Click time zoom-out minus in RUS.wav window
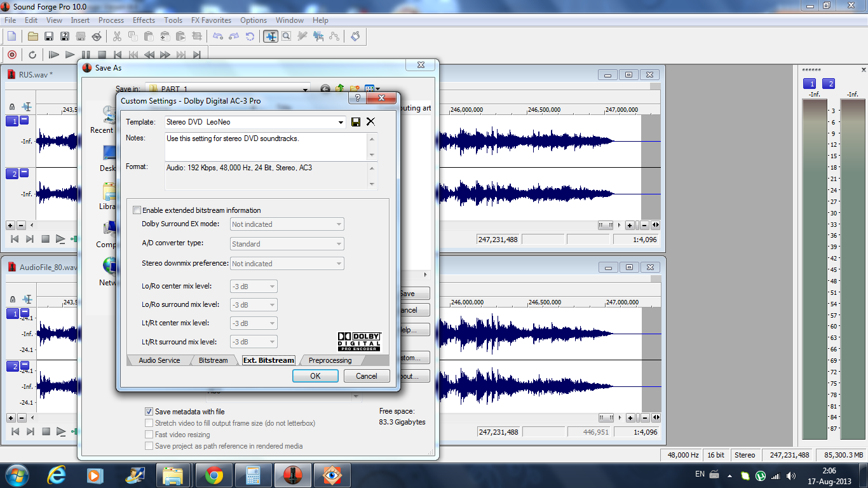 point(644,225)
